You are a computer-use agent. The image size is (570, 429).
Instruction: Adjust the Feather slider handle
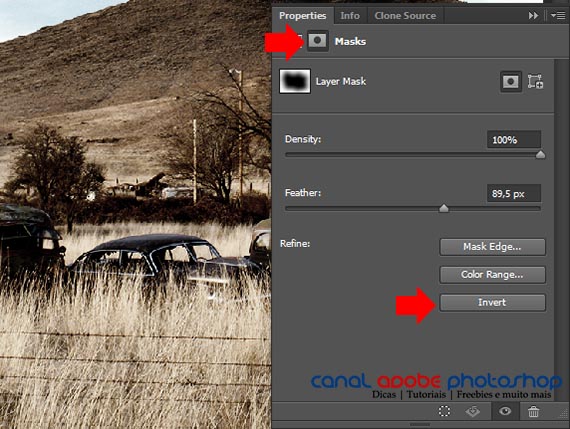coord(443,208)
